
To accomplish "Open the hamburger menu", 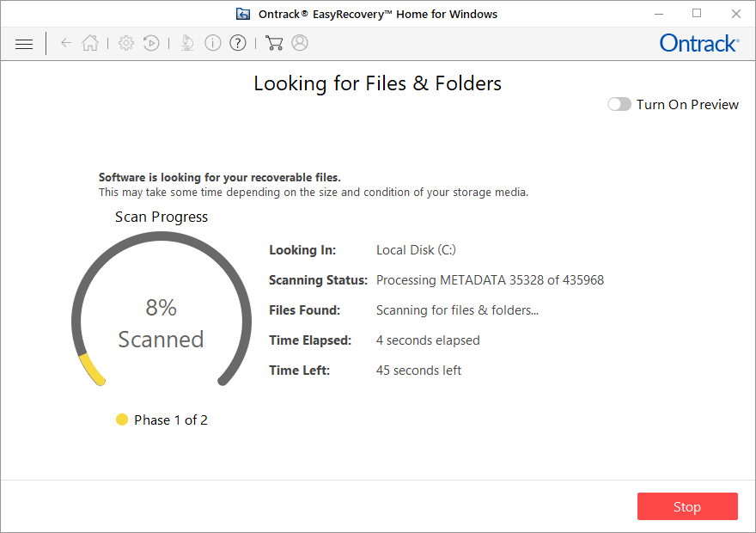I will coord(24,44).
